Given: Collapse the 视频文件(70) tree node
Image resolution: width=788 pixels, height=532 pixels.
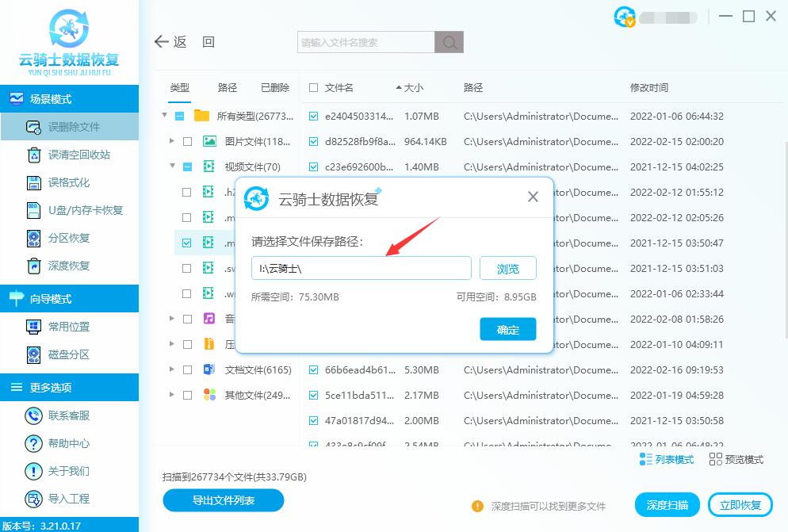Looking at the screenshot, I should pyautogui.click(x=172, y=166).
